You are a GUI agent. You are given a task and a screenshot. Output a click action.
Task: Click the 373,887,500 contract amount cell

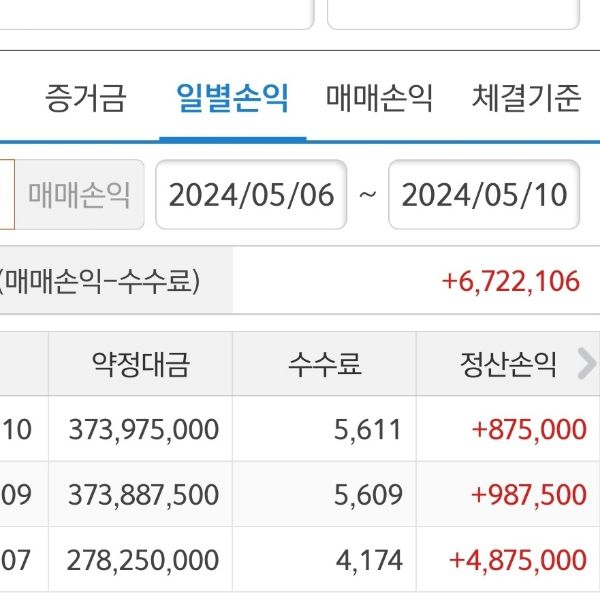coord(144,495)
